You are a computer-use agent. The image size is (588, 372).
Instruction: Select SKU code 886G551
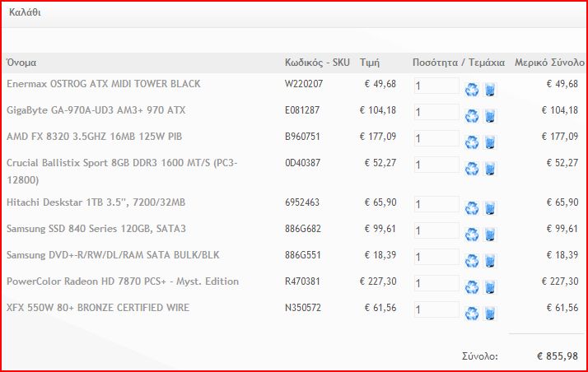coord(302,255)
